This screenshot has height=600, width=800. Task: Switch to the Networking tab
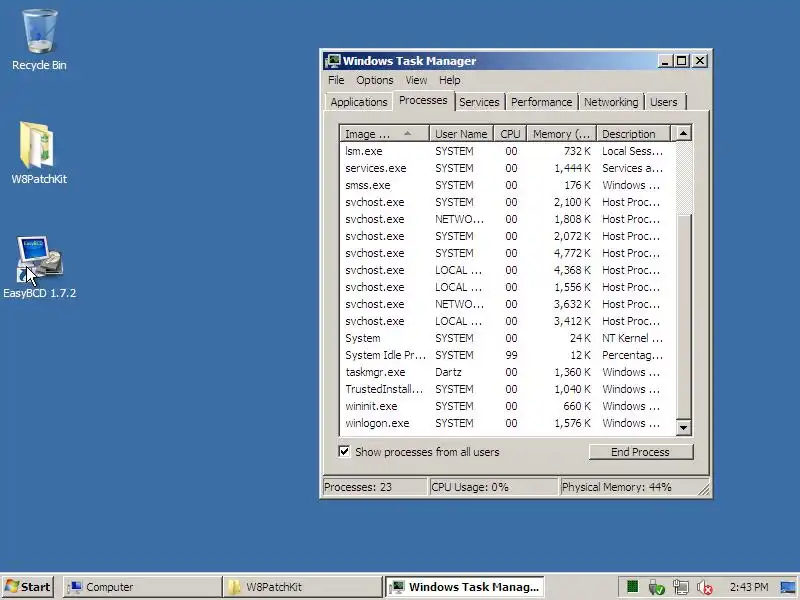point(611,102)
